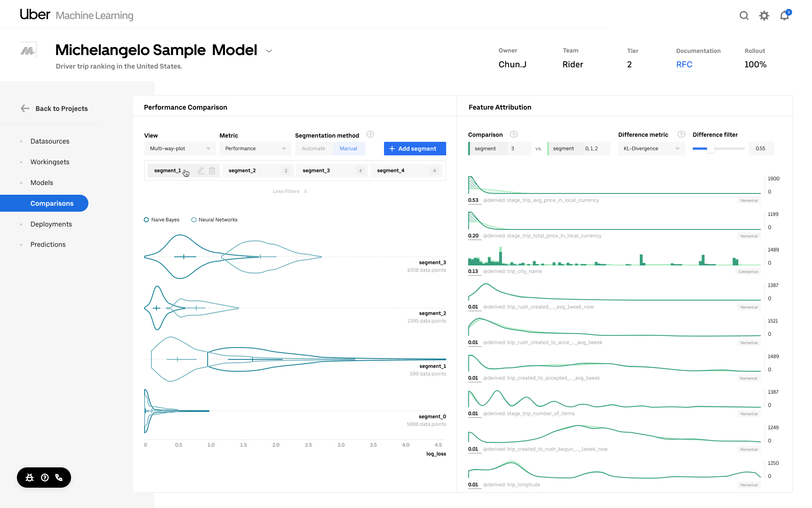The image size is (812, 508).
Task: Click the Difference filter slider handle
Action: pyautogui.click(x=711, y=149)
